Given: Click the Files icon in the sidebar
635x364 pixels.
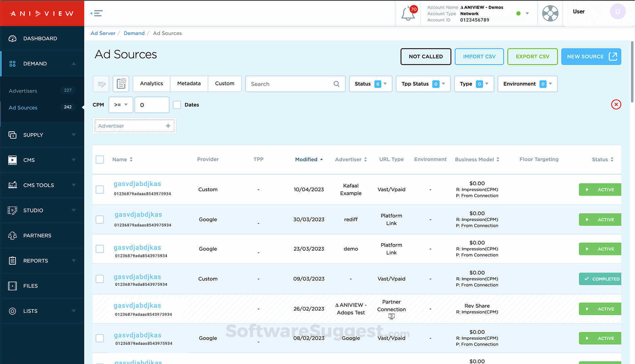Looking at the screenshot, I should pyautogui.click(x=12, y=285).
